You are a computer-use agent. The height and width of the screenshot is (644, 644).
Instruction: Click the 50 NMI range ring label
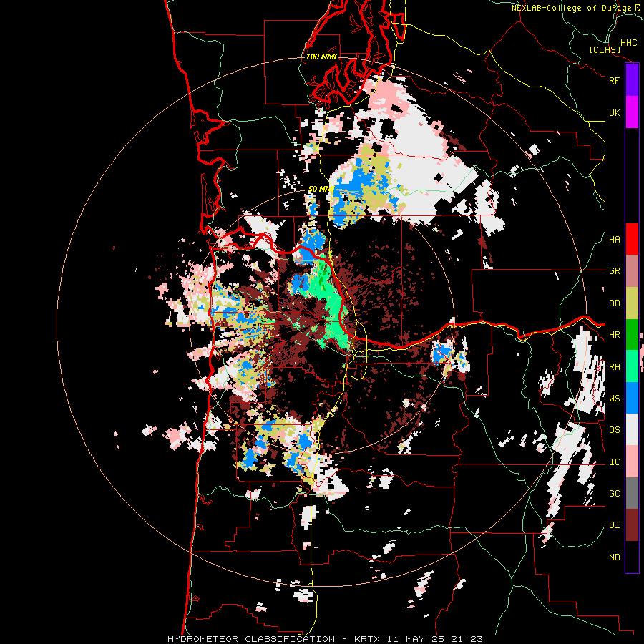tap(321, 189)
